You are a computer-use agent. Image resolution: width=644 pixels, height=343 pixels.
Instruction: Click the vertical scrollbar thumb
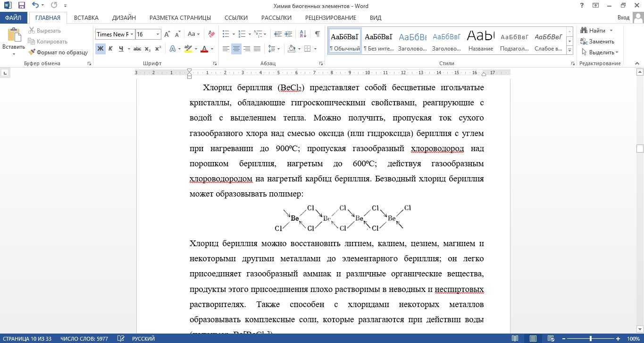coord(640,149)
